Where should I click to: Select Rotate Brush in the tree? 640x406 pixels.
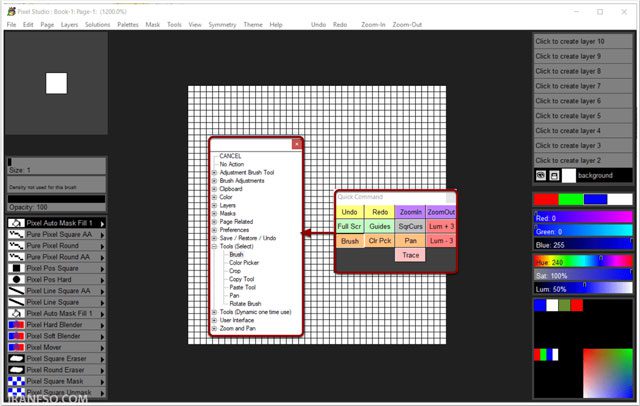coord(245,304)
